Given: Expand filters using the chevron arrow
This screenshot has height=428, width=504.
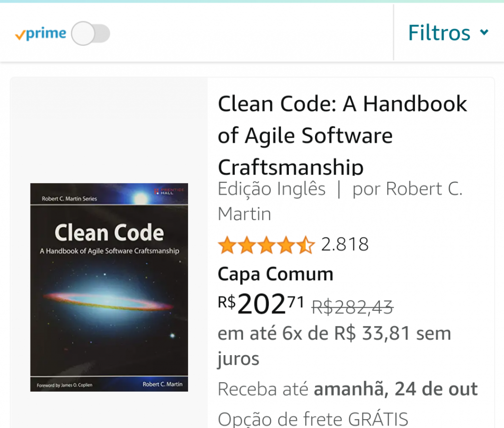Looking at the screenshot, I should 484,32.
